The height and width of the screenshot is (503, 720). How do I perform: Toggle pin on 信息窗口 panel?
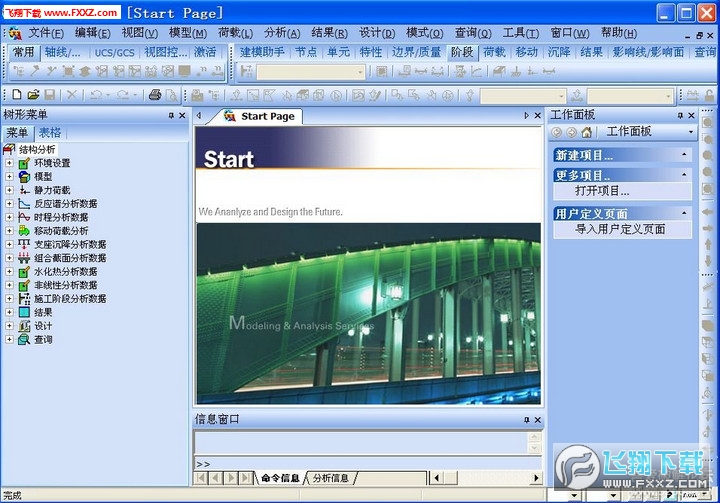click(x=525, y=420)
